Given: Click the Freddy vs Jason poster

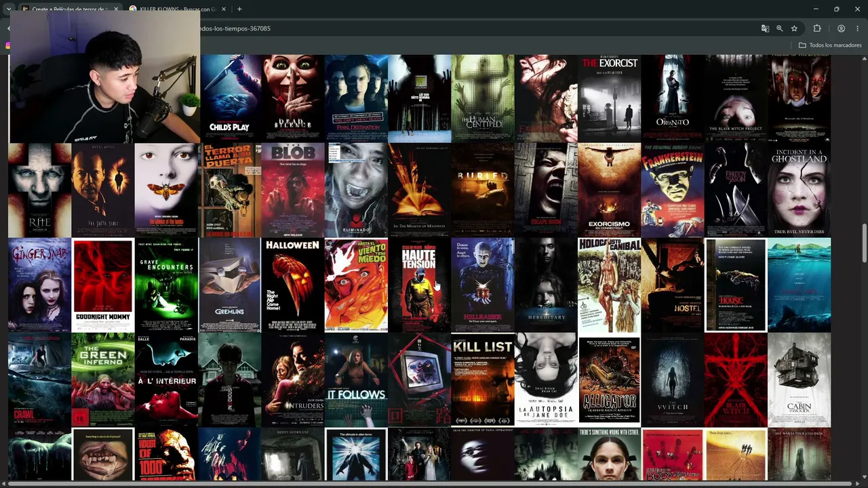Looking at the screenshot, I should pos(736,190).
